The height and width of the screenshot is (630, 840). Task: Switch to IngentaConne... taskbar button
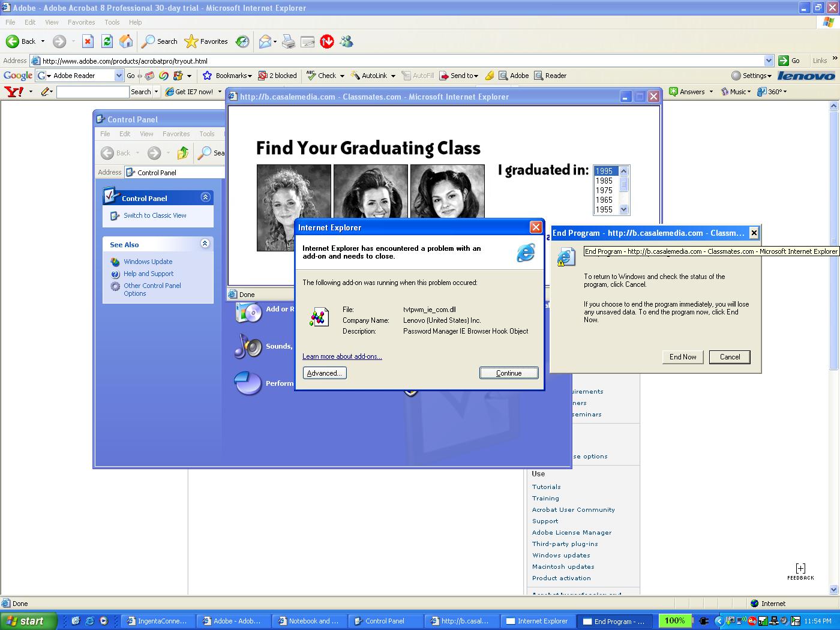158,621
